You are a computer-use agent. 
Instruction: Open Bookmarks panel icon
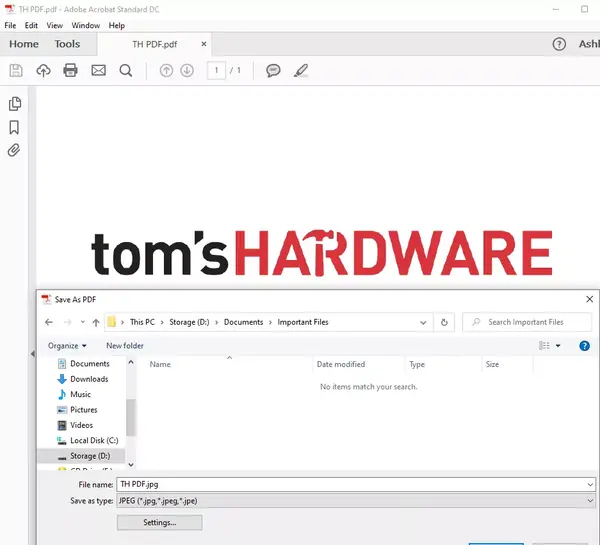[14, 127]
